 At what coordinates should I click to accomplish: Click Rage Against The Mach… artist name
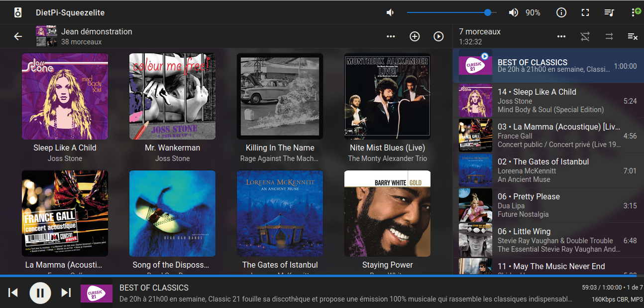(280, 158)
